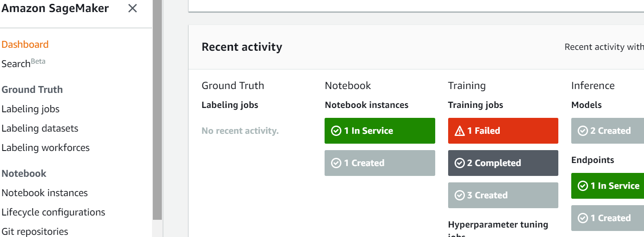Open Git repositories page

pyautogui.click(x=35, y=231)
